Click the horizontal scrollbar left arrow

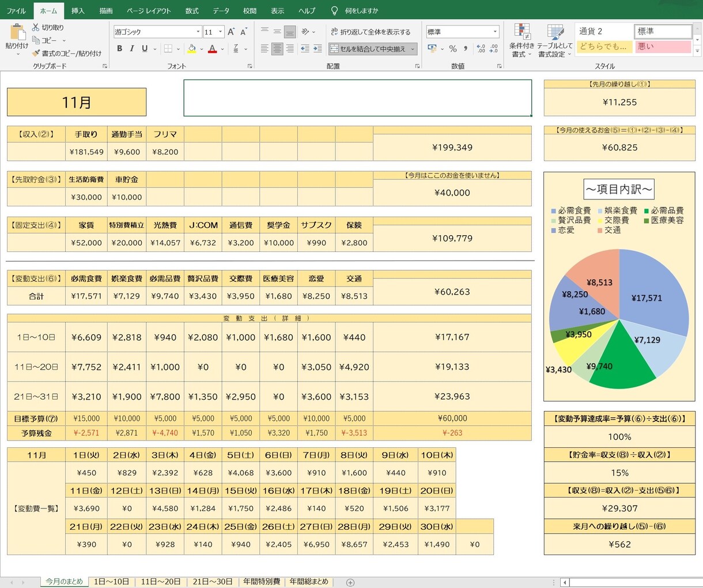click(565, 582)
